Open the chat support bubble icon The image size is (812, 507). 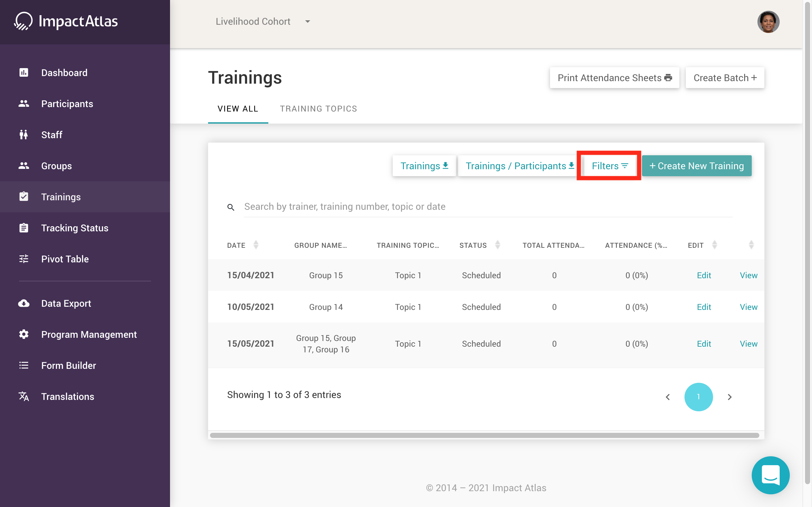tap(770, 475)
